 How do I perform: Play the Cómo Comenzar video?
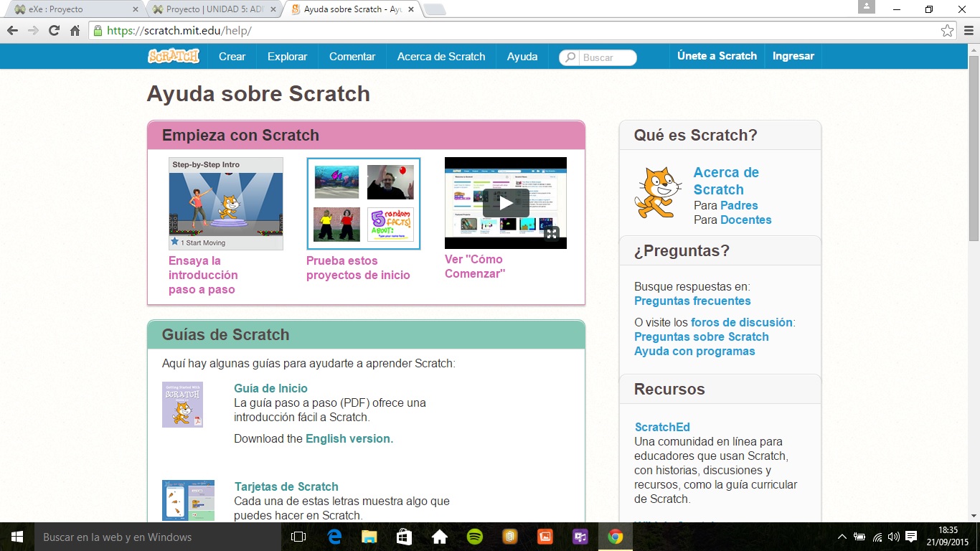click(506, 203)
